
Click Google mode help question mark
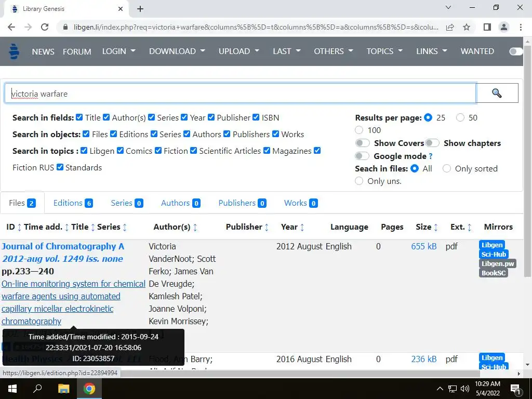click(x=431, y=156)
